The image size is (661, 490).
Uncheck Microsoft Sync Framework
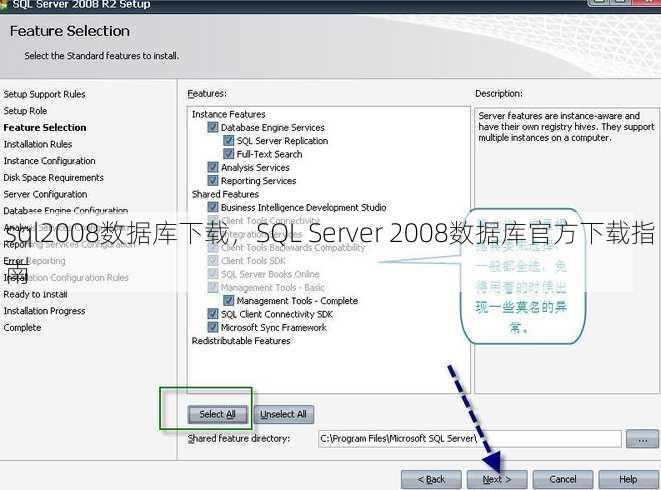click(213, 327)
